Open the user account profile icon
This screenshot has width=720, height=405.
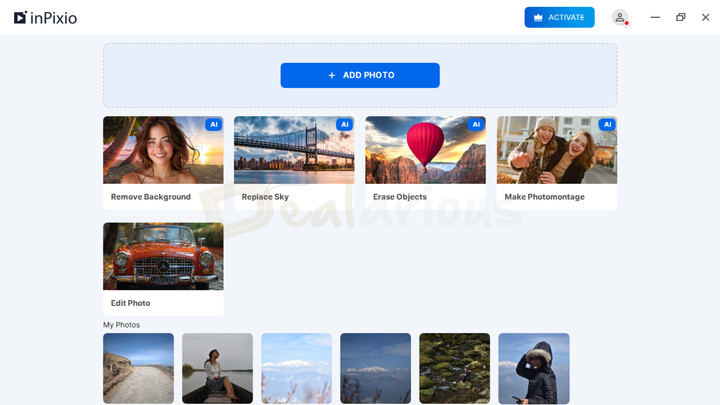(620, 17)
